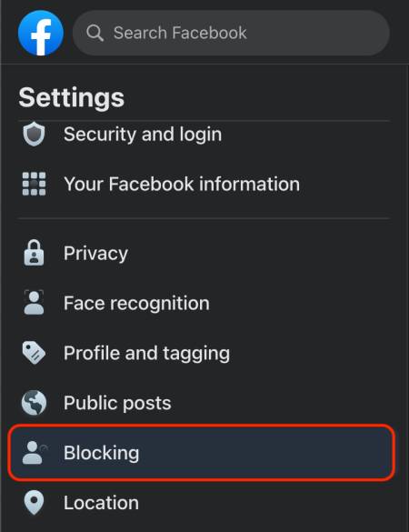
Task: Click the Face recognition person icon
Action: pyautogui.click(x=34, y=302)
